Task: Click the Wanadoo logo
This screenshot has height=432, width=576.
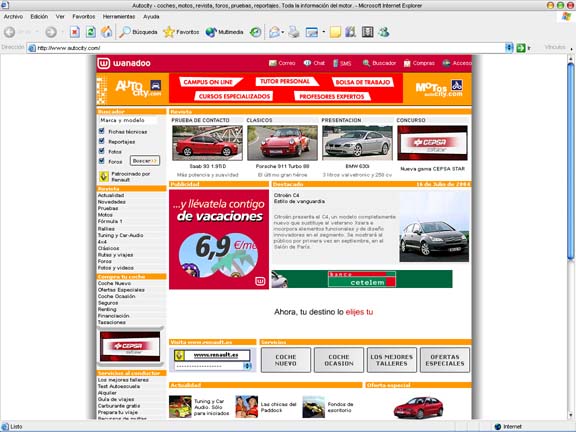Action: pos(124,63)
